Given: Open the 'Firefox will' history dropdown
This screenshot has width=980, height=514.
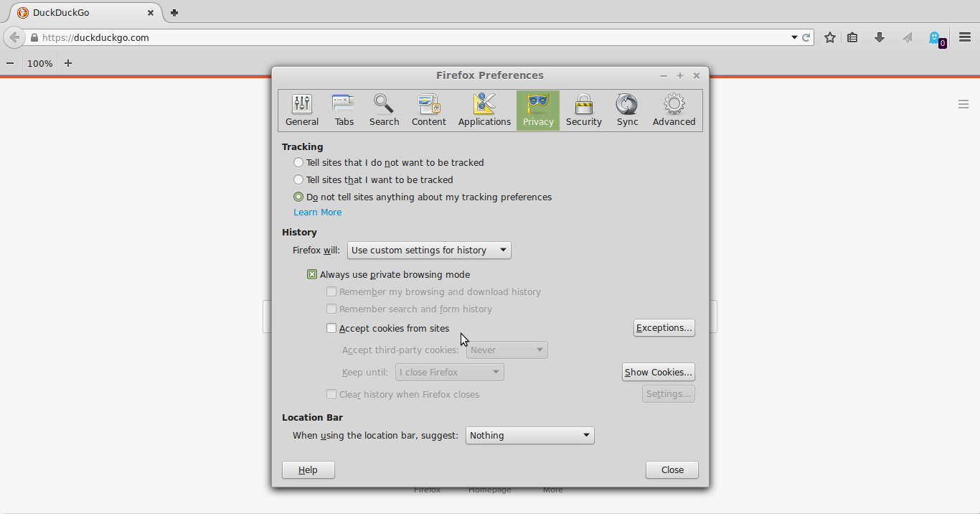Looking at the screenshot, I should 428,250.
